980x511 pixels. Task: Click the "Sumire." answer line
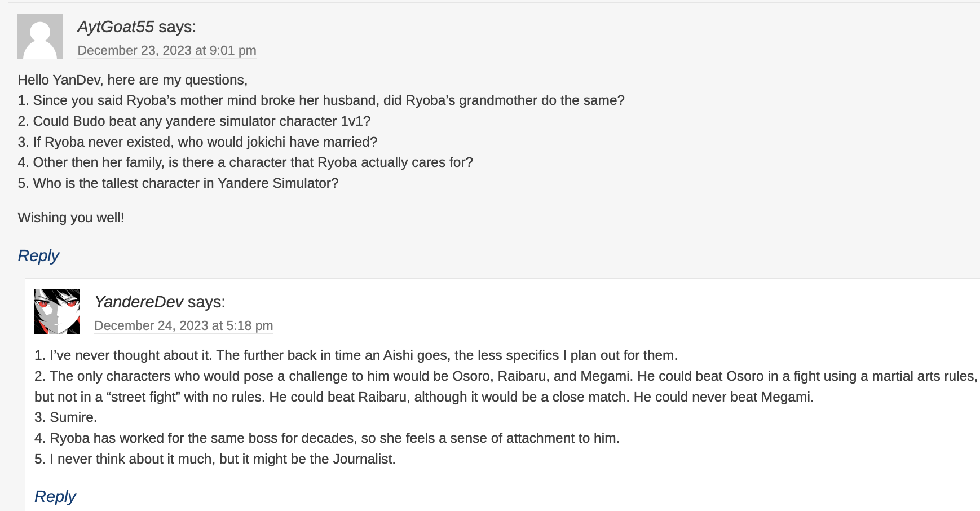[x=66, y=417]
